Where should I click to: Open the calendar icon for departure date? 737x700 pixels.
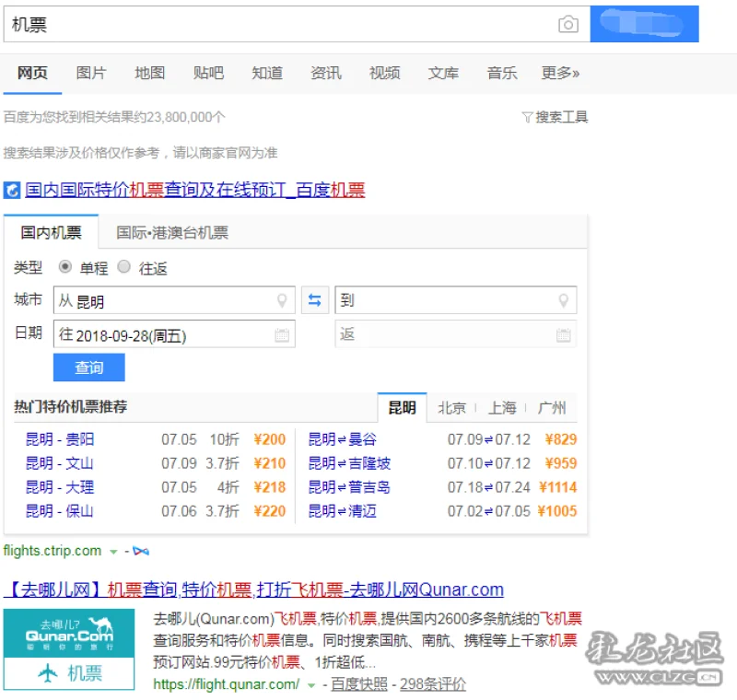[282, 335]
